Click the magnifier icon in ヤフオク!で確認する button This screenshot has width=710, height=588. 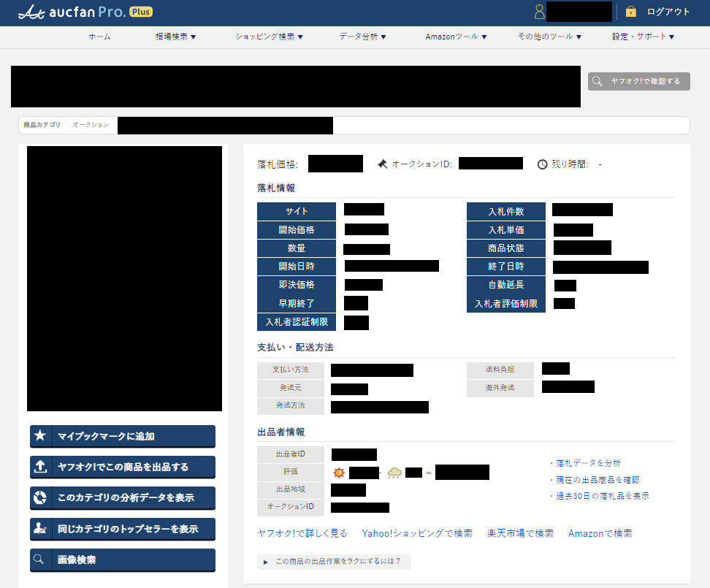598,81
